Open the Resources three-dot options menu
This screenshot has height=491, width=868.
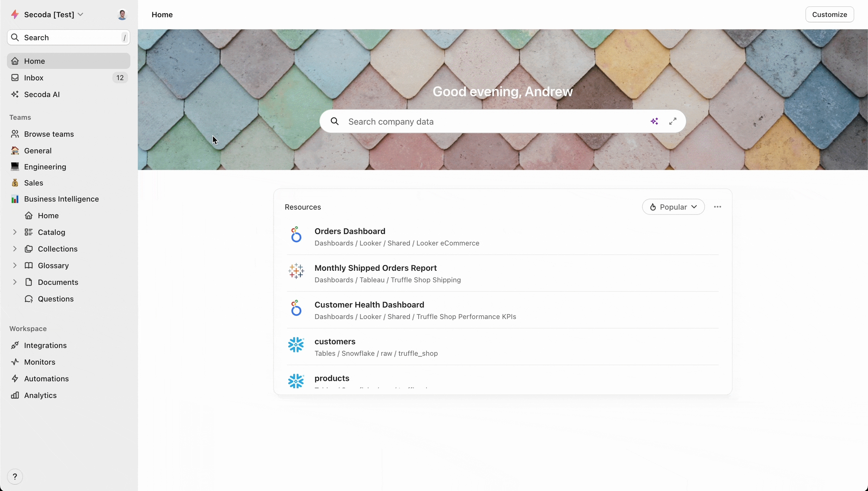[717, 207]
